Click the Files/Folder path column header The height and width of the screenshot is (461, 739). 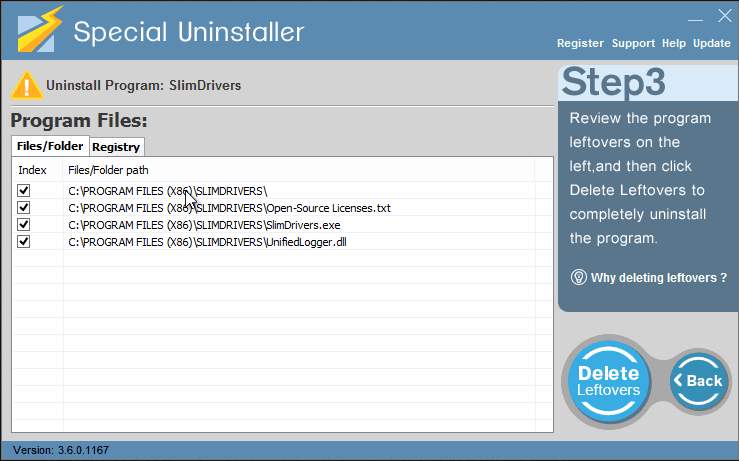[x=299, y=170]
